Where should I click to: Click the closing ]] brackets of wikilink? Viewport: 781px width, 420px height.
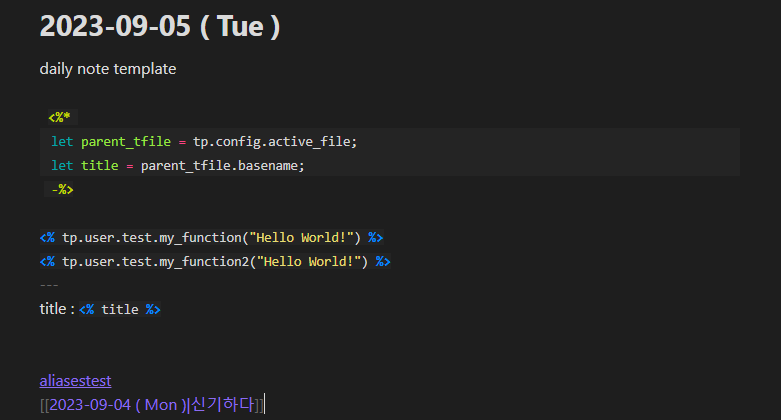tap(259, 405)
